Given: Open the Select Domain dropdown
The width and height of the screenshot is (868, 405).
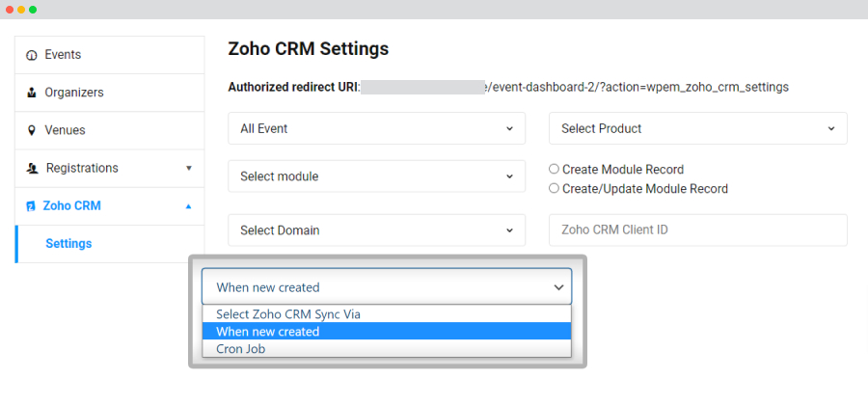Looking at the screenshot, I should [x=376, y=230].
